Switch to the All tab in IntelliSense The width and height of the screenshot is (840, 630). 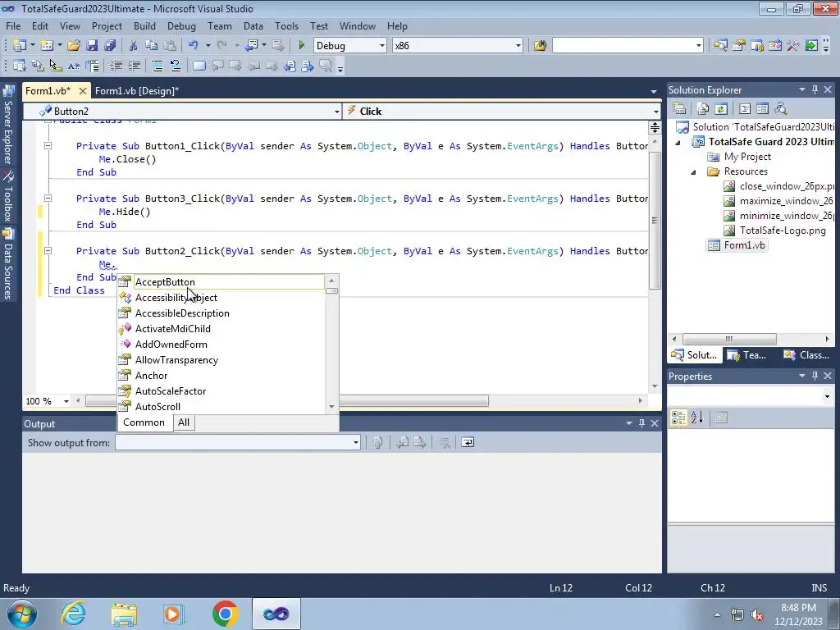point(184,422)
